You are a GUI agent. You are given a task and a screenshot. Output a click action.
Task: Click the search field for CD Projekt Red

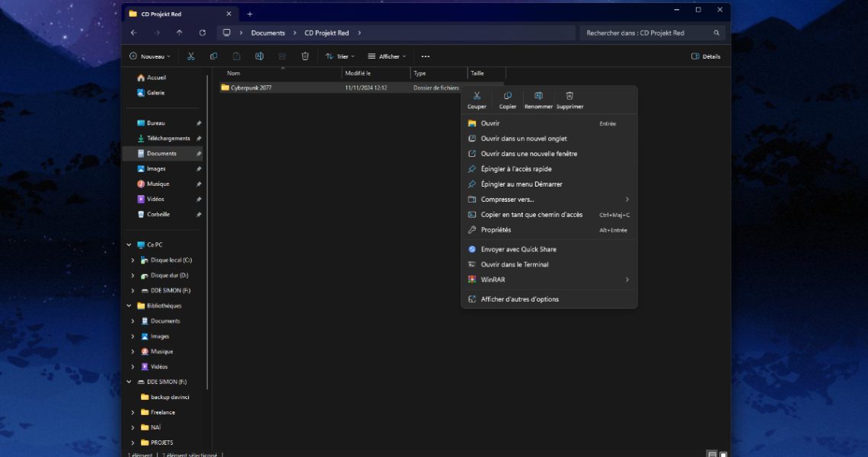pos(647,33)
